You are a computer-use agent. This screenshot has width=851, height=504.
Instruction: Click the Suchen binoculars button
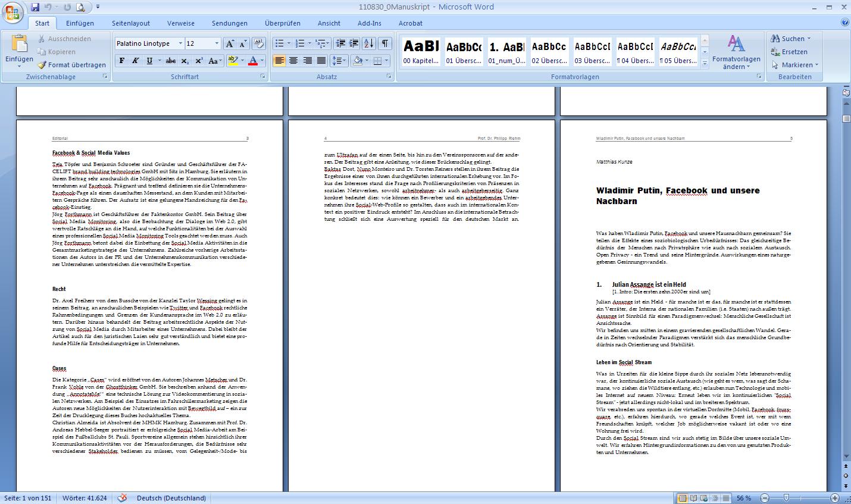(x=790, y=39)
